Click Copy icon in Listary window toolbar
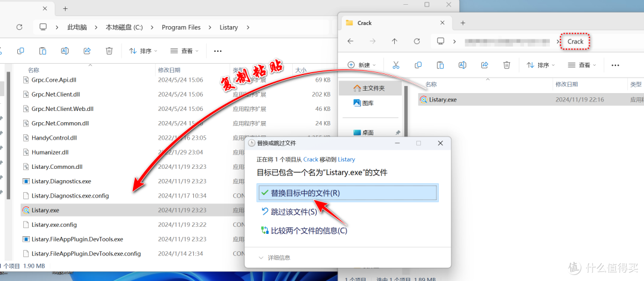The image size is (644, 281). click(x=20, y=51)
